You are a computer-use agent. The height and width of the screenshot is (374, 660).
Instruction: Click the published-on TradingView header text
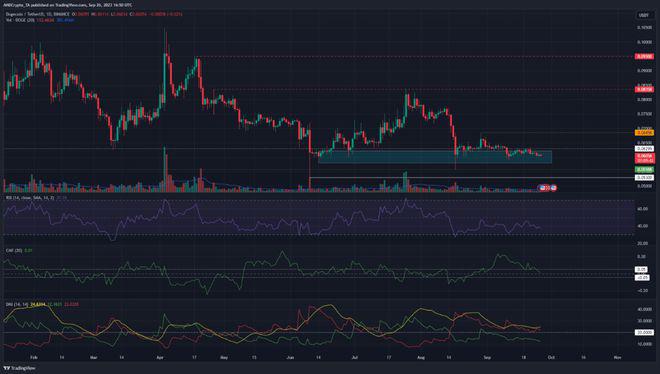(x=67, y=5)
